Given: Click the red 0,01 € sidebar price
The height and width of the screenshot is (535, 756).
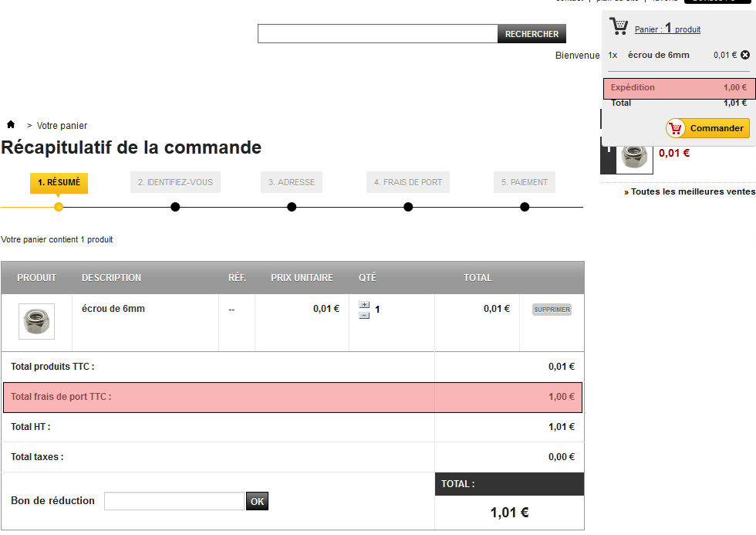Looking at the screenshot, I should point(674,154).
